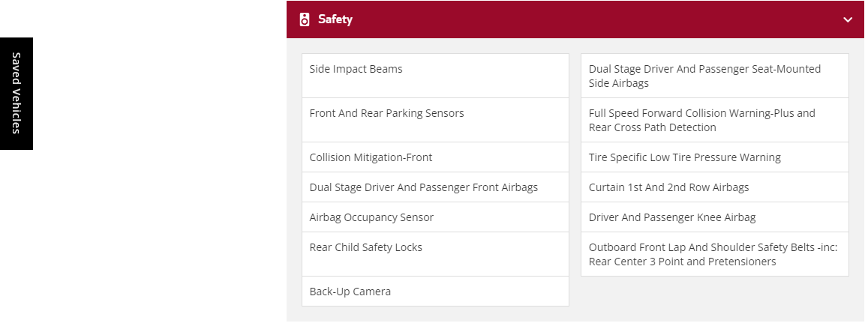The width and height of the screenshot is (868, 323).
Task: Collapse the Safety section chevron
Action: pyautogui.click(x=848, y=19)
